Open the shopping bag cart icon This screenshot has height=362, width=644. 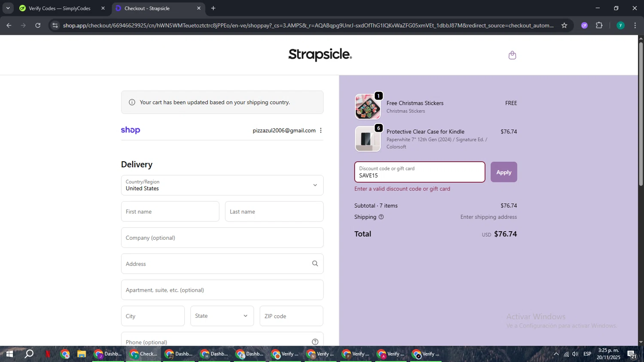click(512, 55)
